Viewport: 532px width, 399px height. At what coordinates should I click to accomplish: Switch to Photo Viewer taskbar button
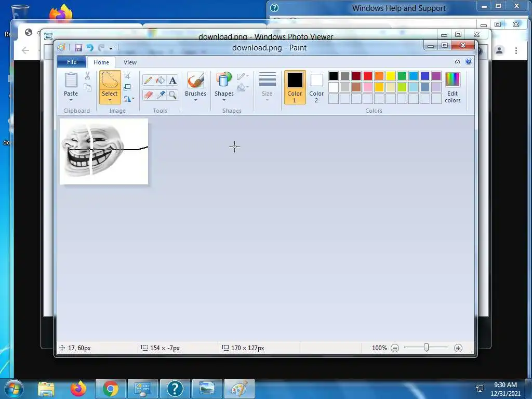tap(207, 389)
